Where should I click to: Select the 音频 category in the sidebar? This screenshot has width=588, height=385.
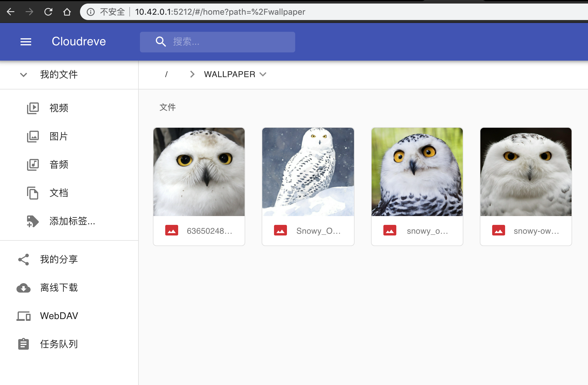tap(59, 165)
